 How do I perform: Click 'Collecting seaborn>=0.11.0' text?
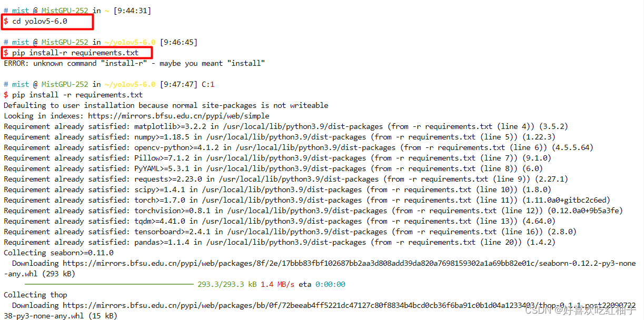[58, 253]
